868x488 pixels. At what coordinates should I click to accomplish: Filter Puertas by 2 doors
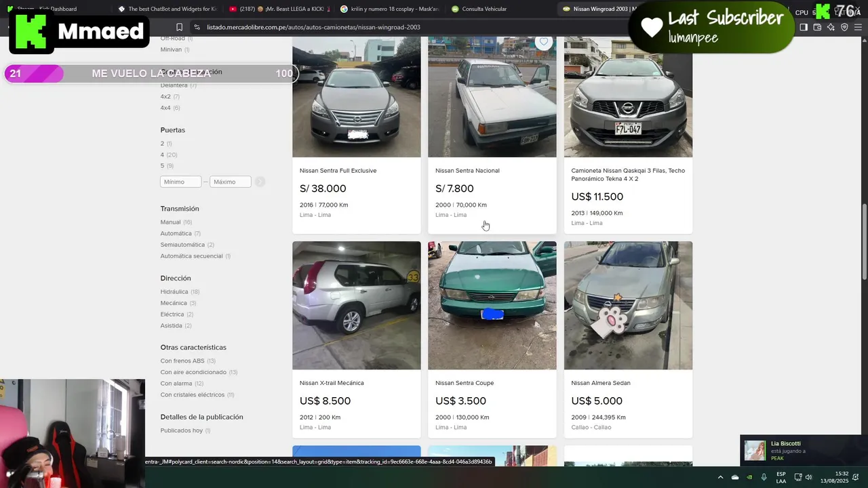click(x=166, y=144)
